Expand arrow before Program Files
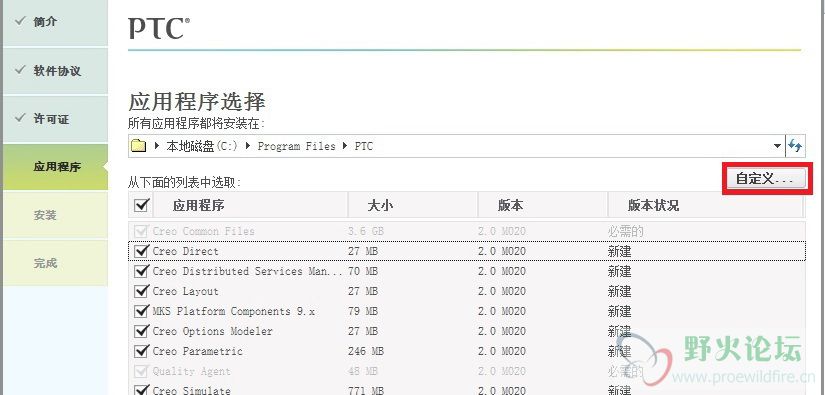This screenshot has height=395, width=825. point(248,146)
